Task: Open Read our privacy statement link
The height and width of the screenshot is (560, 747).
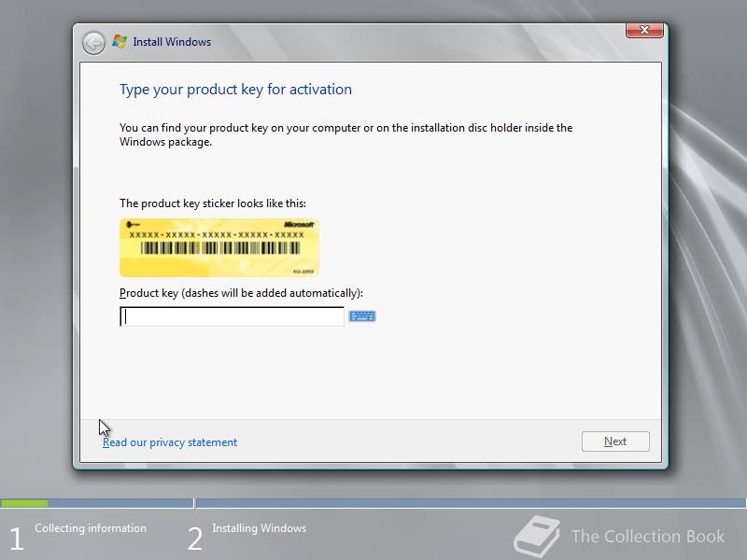Action: [170, 442]
